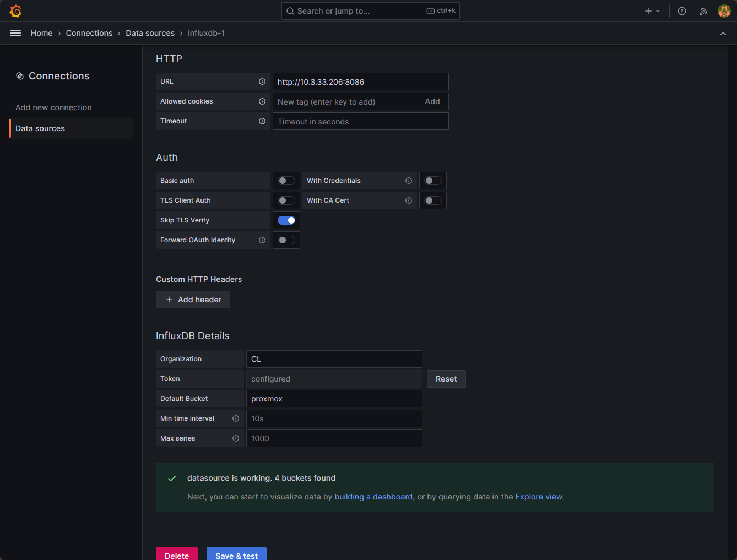Click the Min time interval info icon
This screenshot has width=737, height=560.
(x=236, y=418)
